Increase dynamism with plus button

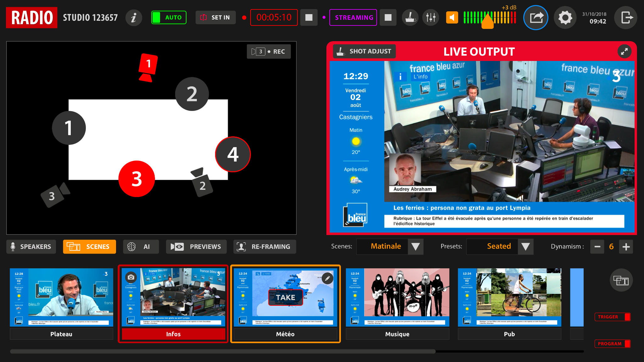coord(626,247)
